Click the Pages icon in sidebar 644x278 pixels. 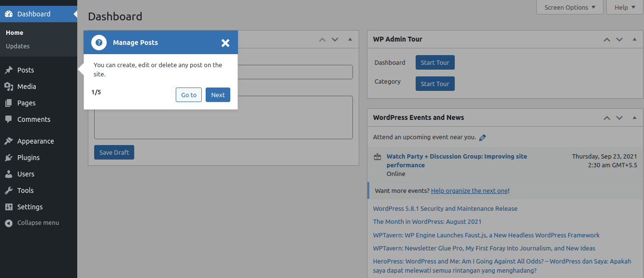click(x=9, y=103)
